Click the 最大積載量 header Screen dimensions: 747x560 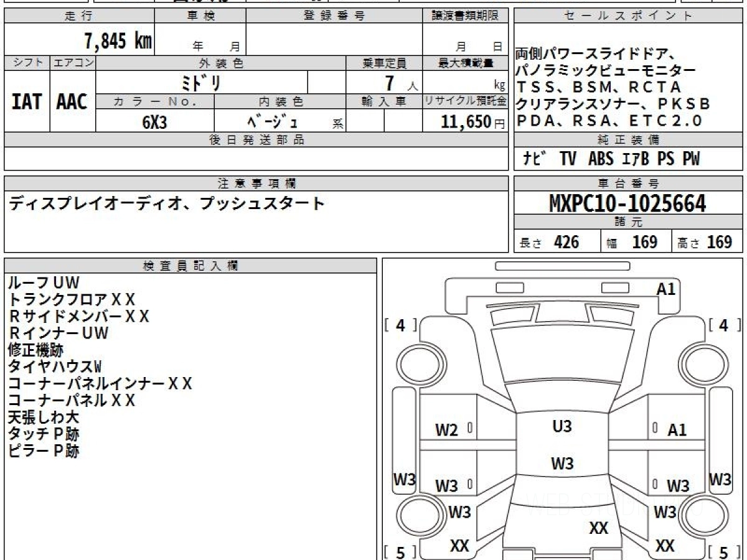tap(465, 63)
